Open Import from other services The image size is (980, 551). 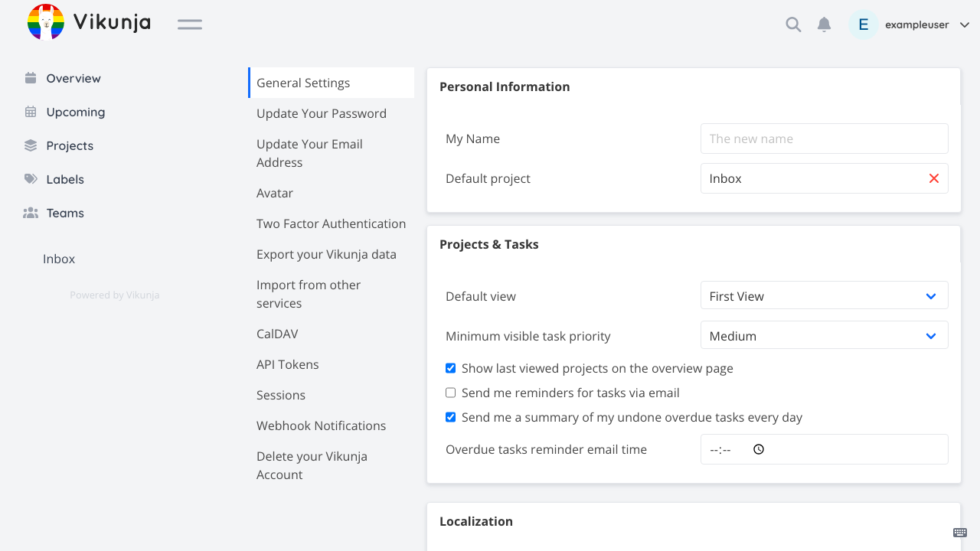click(332, 294)
